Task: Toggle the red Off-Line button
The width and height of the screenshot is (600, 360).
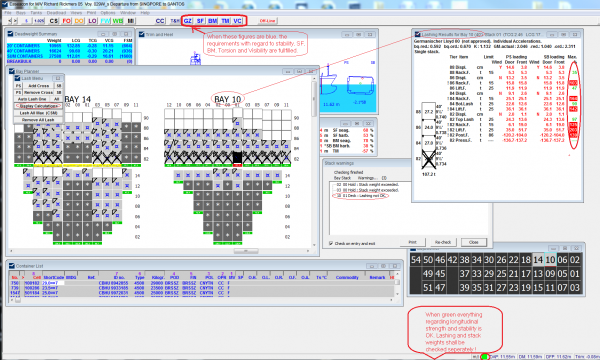Action: (267, 21)
